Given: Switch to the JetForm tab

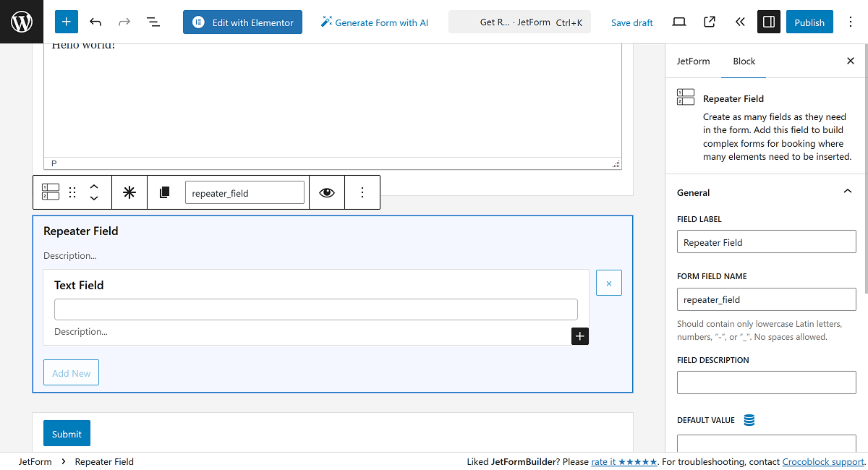Looking at the screenshot, I should click(693, 61).
